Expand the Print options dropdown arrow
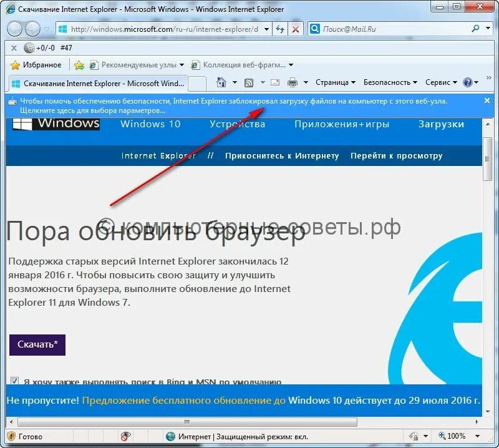The width and height of the screenshot is (499, 448). coord(306,82)
